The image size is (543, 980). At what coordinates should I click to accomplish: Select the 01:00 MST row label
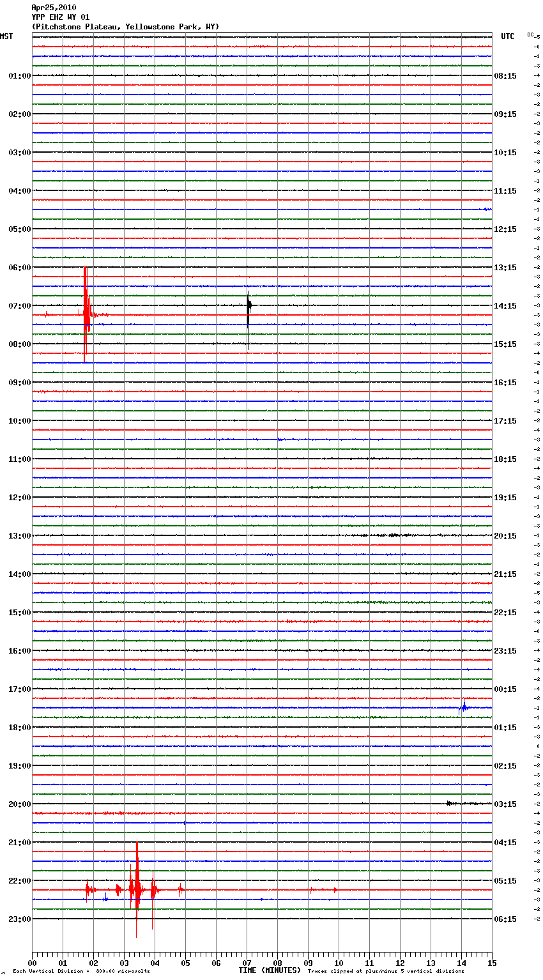pyautogui.click(x=20, y=76)
